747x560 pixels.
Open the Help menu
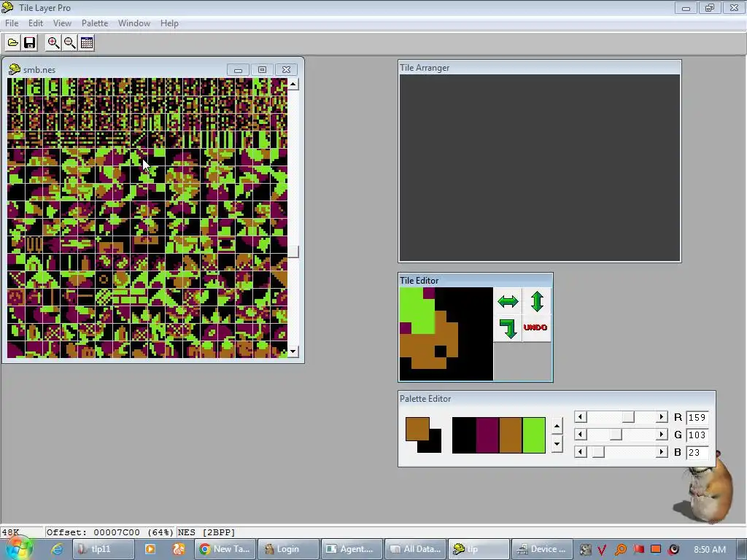click(x=169, y=23)
